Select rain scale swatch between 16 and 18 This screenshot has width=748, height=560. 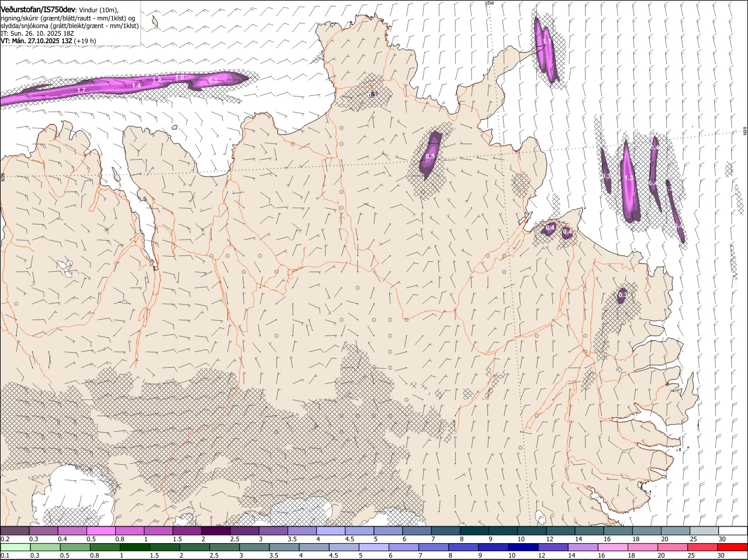(x=612, y=548)
